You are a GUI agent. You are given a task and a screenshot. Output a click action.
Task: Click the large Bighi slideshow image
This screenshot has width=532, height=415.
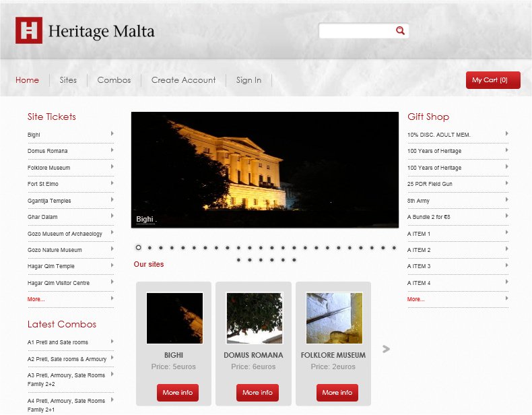tap(265, 170)
